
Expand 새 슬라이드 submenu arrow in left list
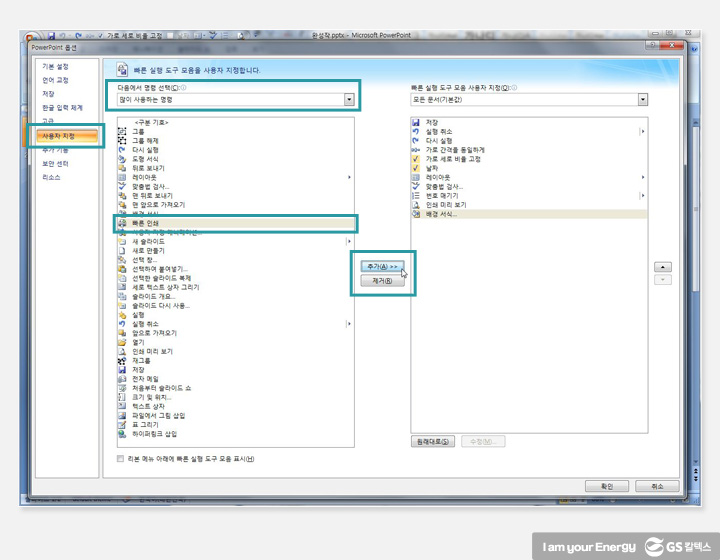(349, 241)
